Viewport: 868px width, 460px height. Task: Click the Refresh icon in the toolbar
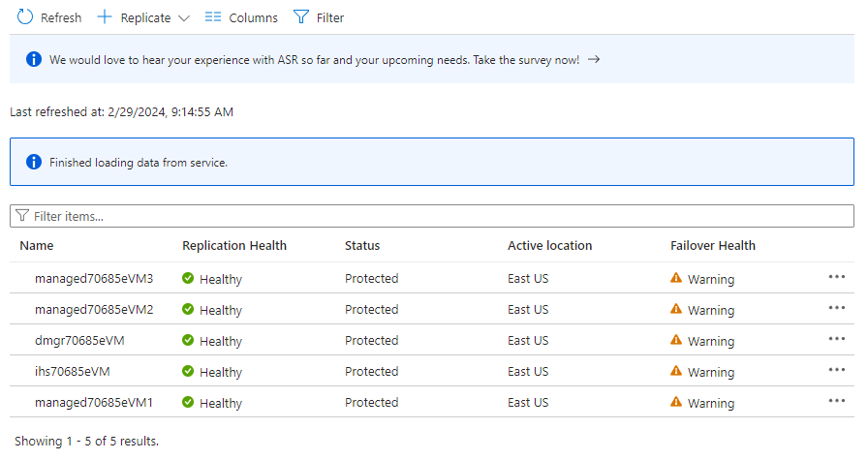pyautogui.click(x=25, y=17)
